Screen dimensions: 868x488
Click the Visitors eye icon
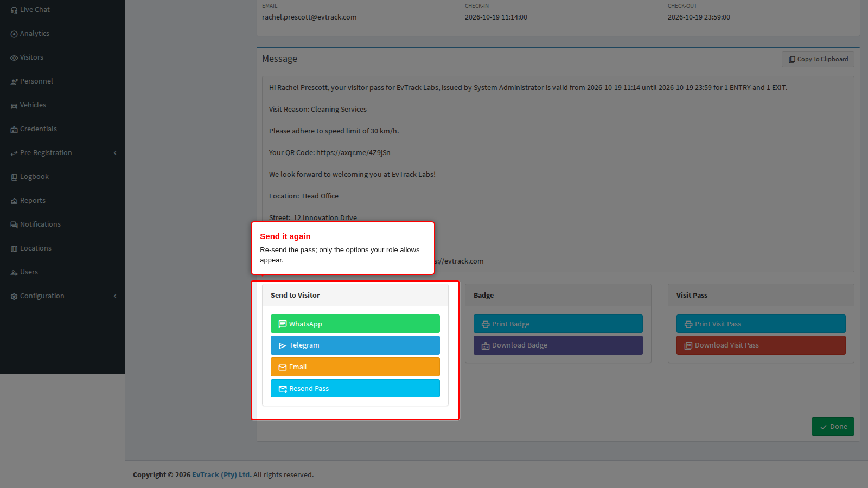tap(14, 57)
